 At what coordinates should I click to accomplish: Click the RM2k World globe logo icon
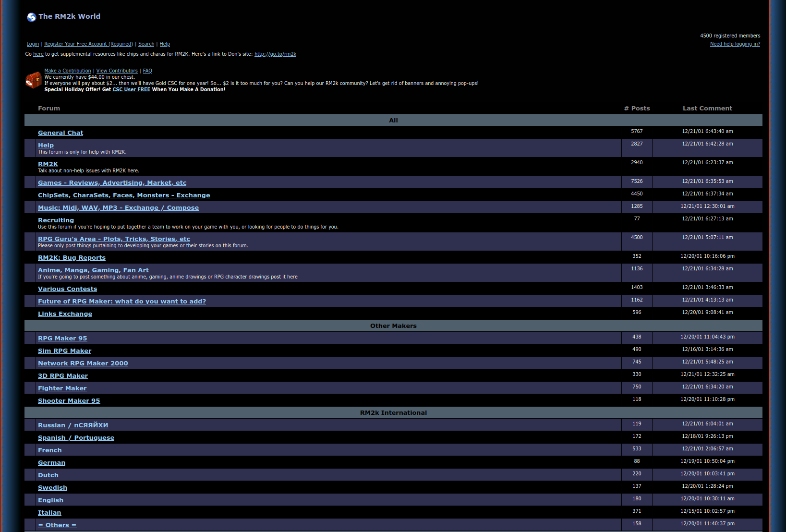pos(32,17)
